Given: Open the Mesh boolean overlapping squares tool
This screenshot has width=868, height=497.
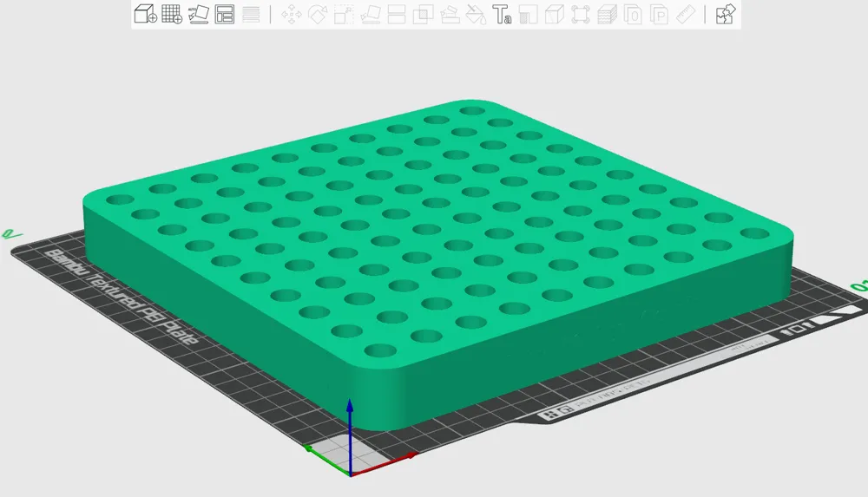Looking at the screenshot, I should pos(423,15).
